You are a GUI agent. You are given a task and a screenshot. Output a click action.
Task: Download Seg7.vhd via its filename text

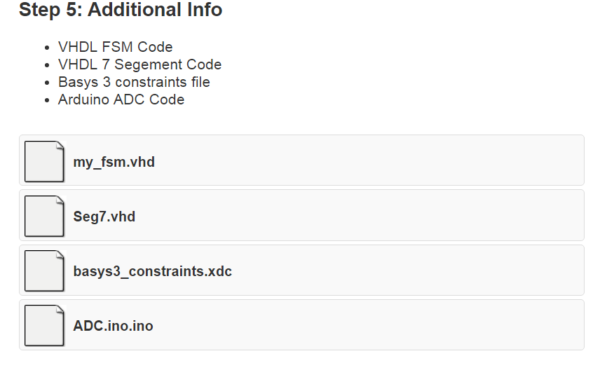pyautogui.click(x=104, y=217)
